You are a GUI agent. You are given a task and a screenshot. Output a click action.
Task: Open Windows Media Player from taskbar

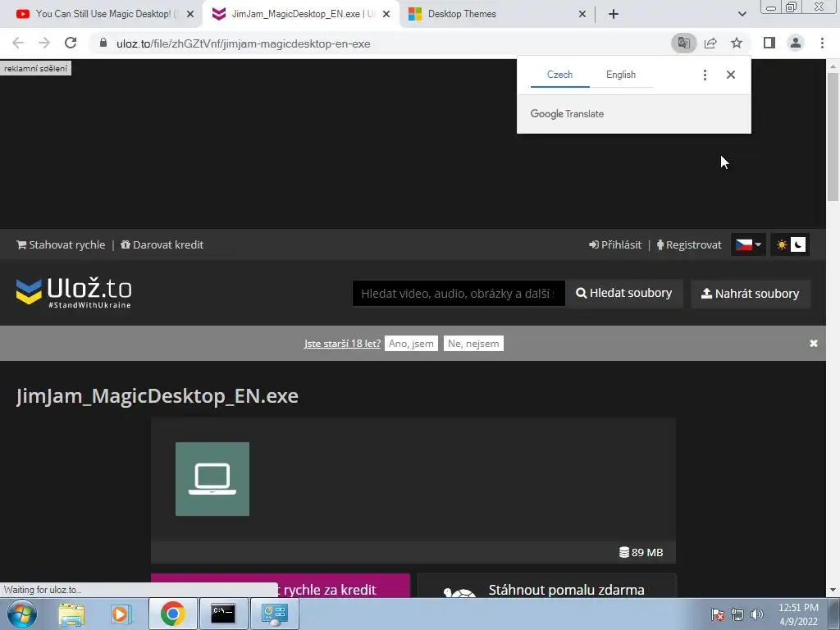coord(121,614)
